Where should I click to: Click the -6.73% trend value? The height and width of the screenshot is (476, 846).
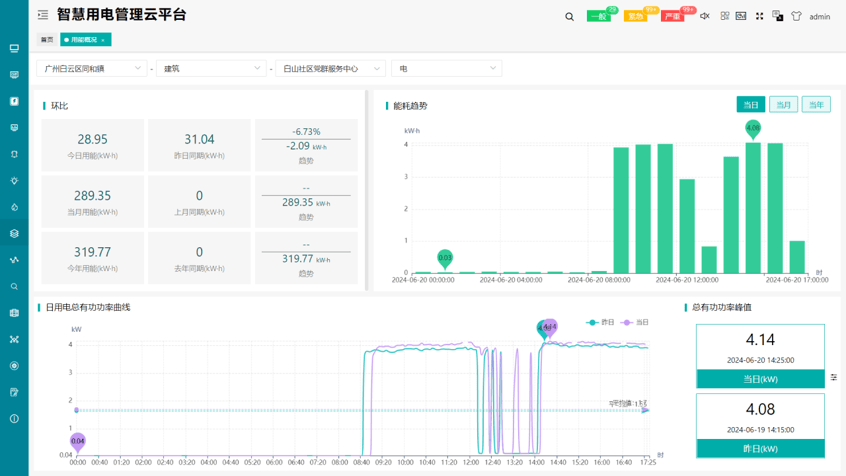[306, 132]
